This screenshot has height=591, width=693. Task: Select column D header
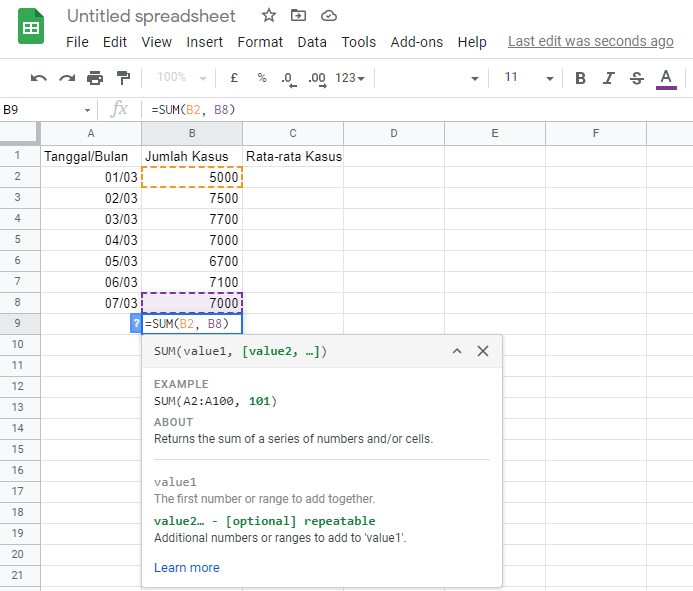click(x=394, y=133)
